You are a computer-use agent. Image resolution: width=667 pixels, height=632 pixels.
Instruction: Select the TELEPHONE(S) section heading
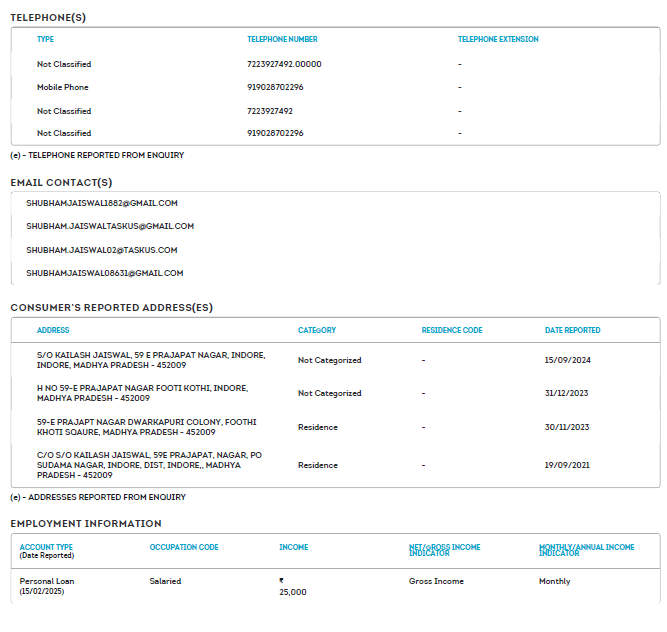click(x=48, y=17)
